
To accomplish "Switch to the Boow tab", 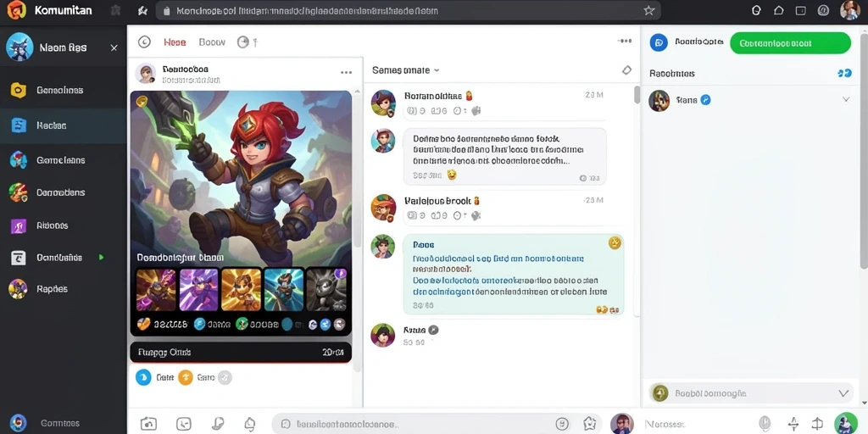I will coord(212,42).
